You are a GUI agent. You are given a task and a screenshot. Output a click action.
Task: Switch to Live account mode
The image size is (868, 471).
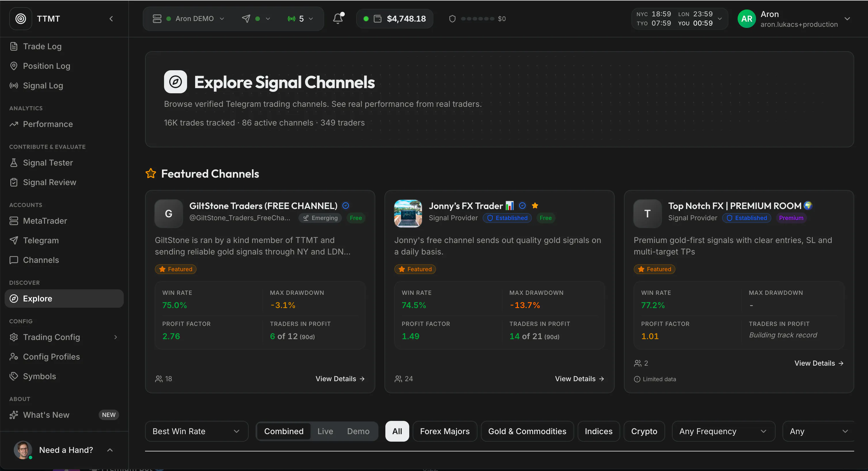tap(325, 431)
